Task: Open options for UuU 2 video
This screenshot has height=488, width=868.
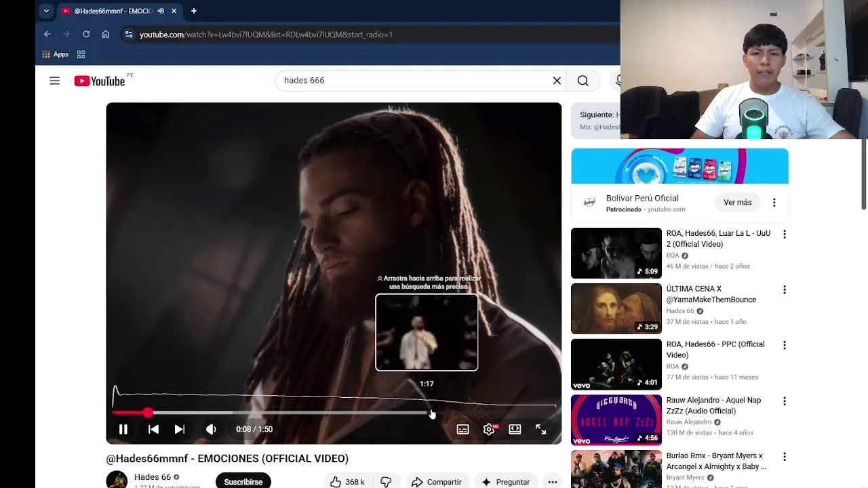Action: [x=785, y=235]
